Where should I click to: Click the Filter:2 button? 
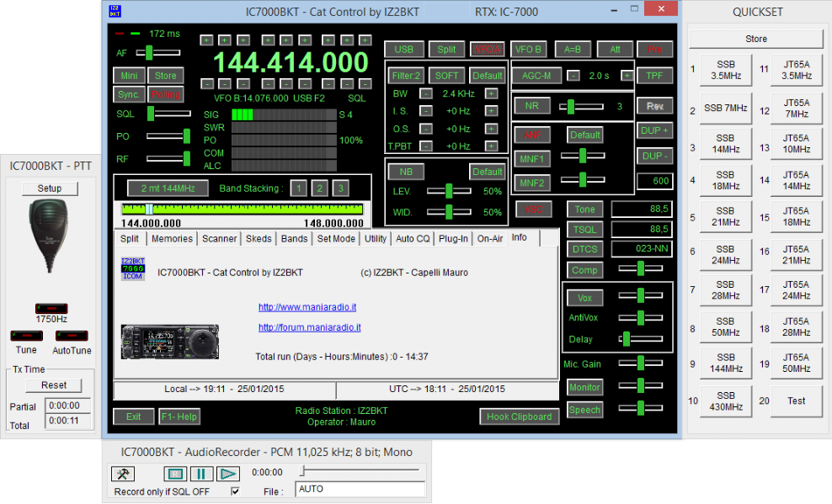click(406, 76)
